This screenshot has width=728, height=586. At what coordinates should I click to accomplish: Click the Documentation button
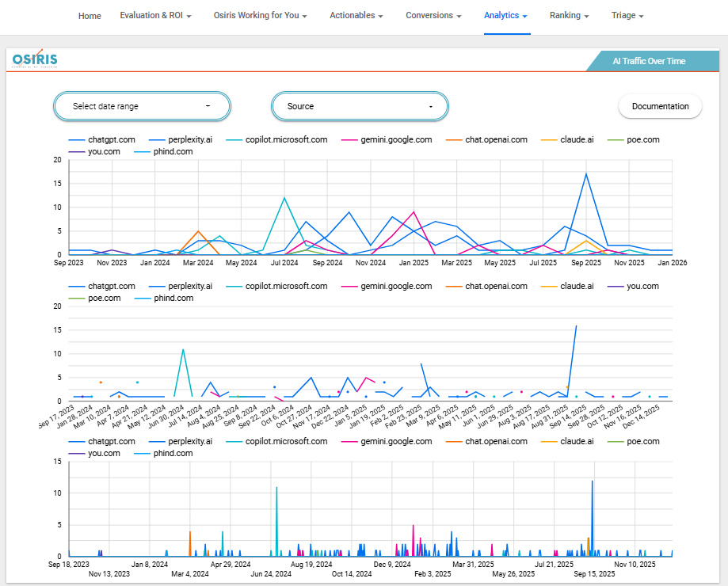click(660, 106)
